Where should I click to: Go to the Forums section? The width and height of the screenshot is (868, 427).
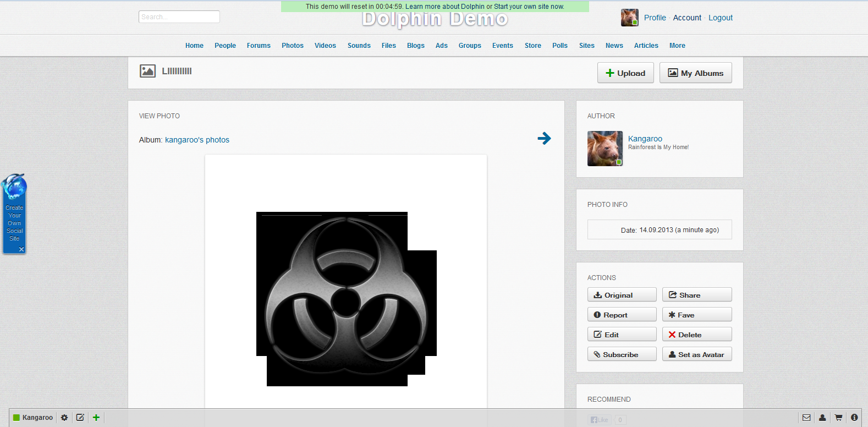pyautogui.click(x=259, y=46)
